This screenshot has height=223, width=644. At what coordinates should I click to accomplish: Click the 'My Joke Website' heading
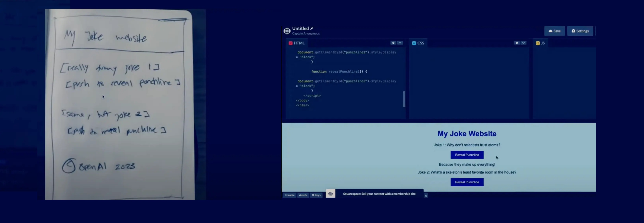(x=467, y=134)
